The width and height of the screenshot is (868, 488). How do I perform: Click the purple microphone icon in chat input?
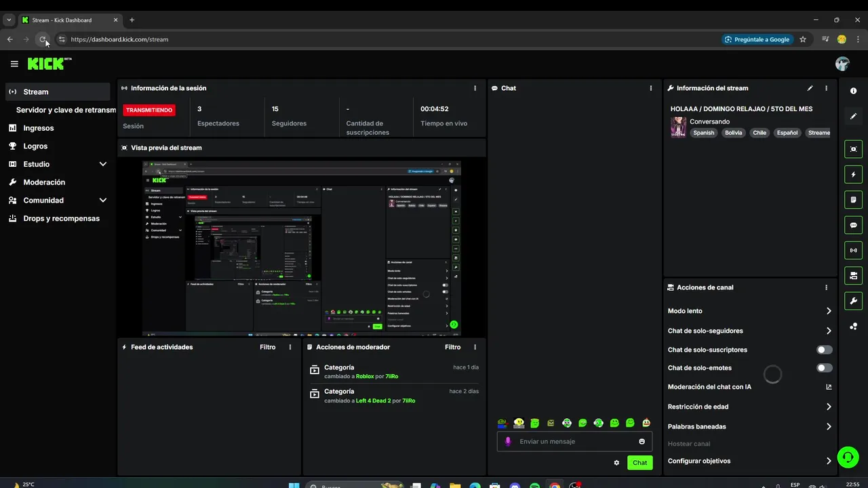pyautogui.click(x=508, y=442)
